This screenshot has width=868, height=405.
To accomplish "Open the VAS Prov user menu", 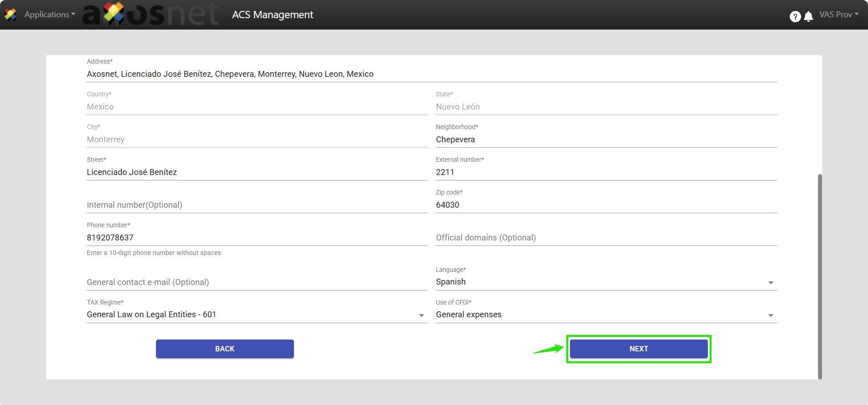I will [x=838, y=15].
